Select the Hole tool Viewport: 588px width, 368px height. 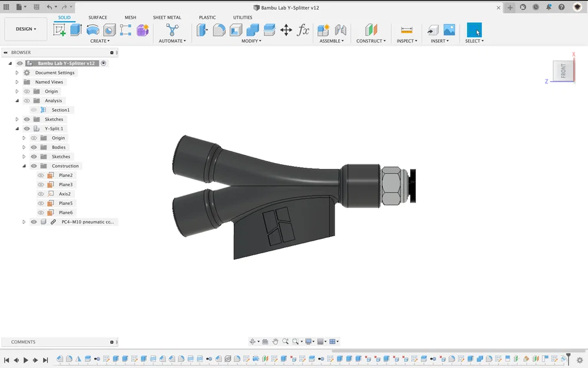pyautogui.click(x=109, y=30)
